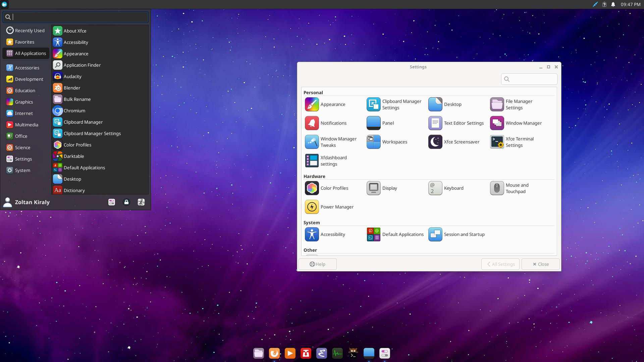Click the All Settings button

click(500, 264)
